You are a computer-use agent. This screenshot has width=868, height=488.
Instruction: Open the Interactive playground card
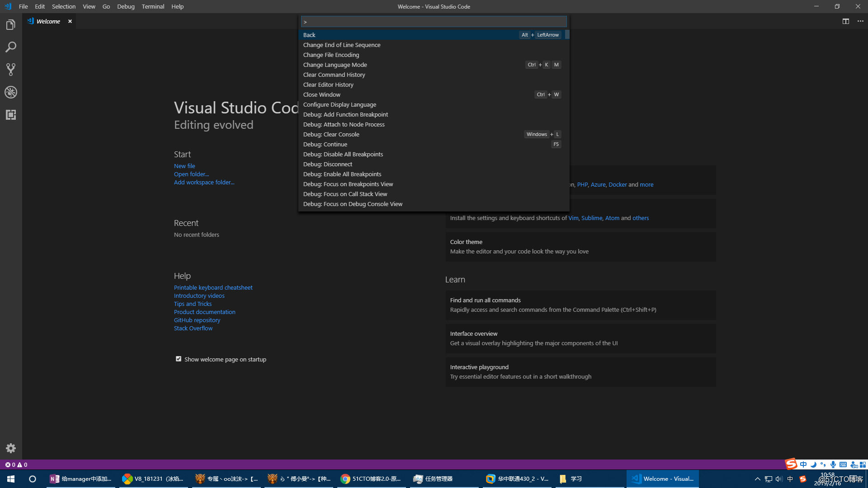click(x=580, y=372)
